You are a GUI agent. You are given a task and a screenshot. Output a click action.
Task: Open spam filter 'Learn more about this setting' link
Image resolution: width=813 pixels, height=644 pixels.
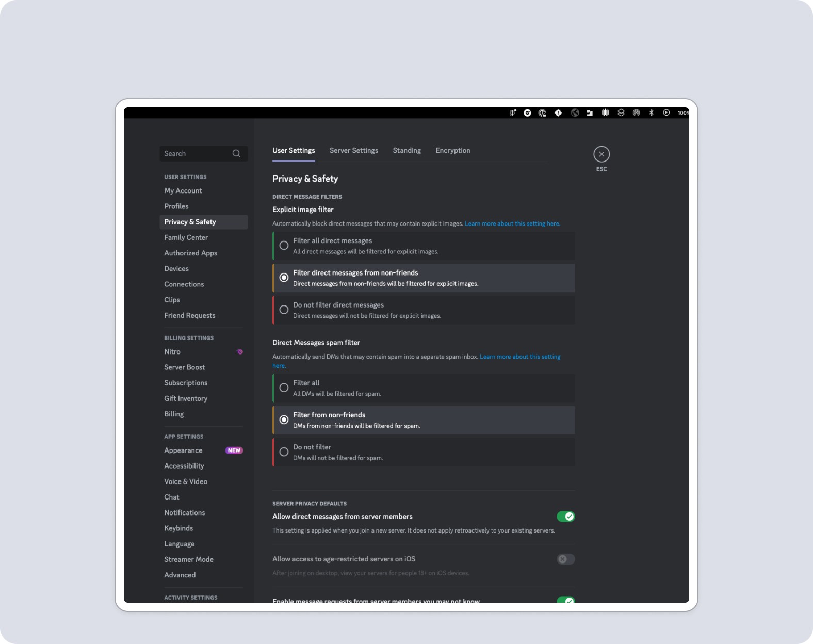(520, 357)
